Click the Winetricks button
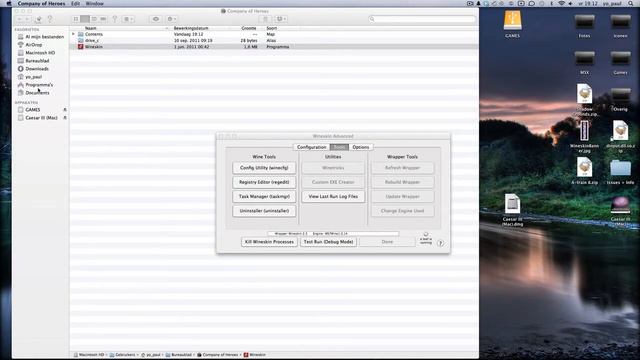Image resolution: width=640 pixels, height=360 pixels. (333, 168)
